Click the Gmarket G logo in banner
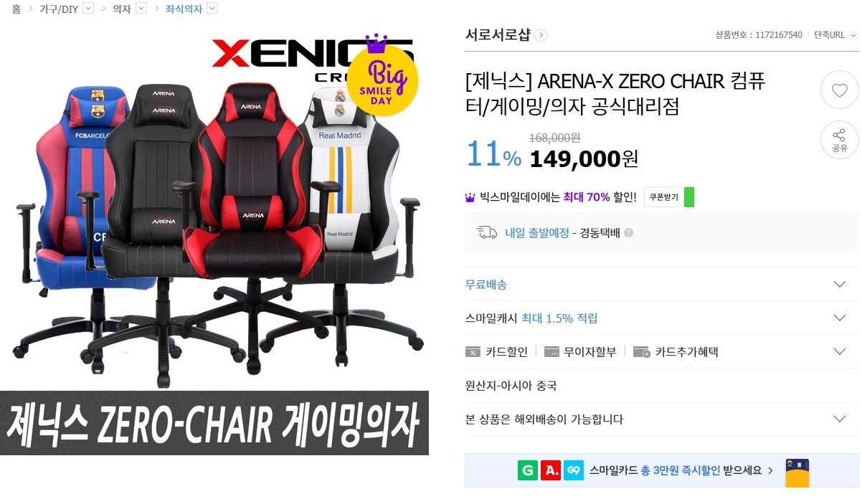Viewport: 862px width, 504px height. coord(527,470)
